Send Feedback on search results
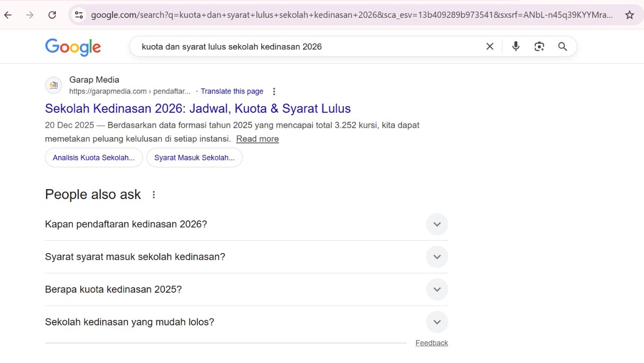The width and height of the screenshot is (644, 363). pos(431,342)
